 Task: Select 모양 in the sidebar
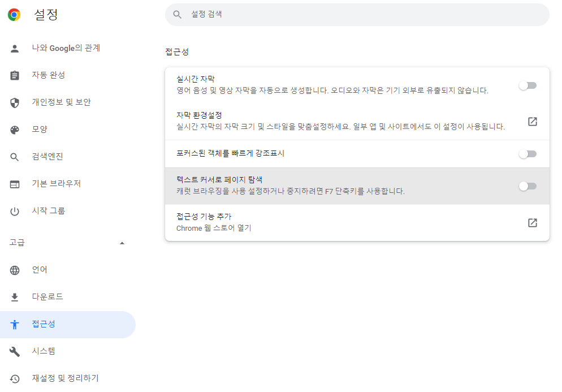coord(68,130)
